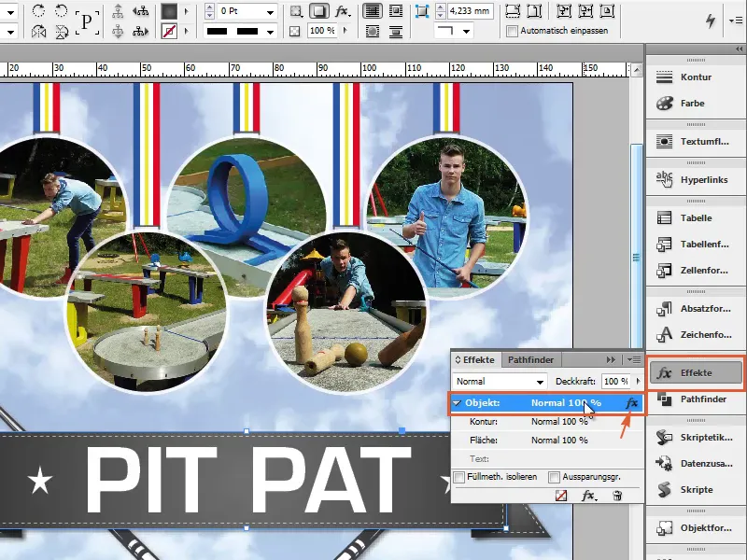Open the Tabelle panel
Viewport: 747px width, 560px height.
(695, 218)
